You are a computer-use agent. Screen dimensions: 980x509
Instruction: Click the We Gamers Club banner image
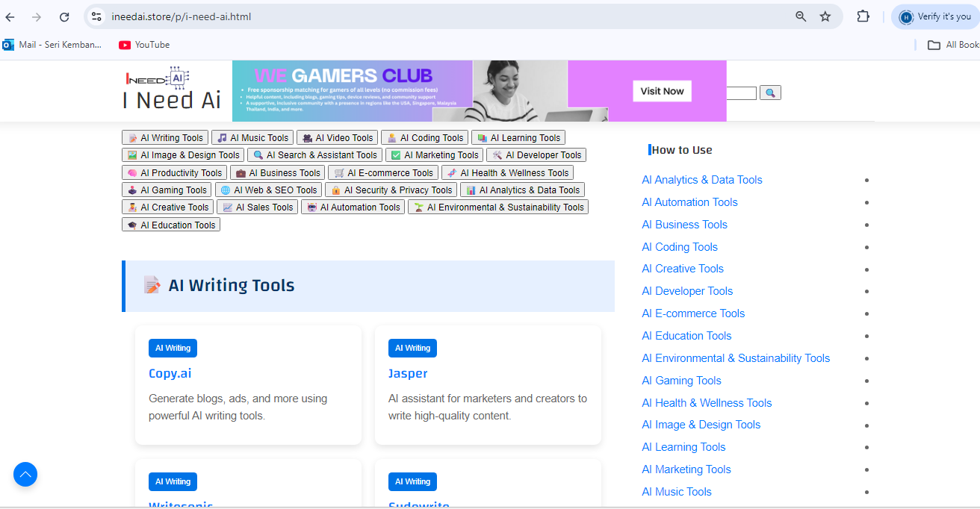(x=479, y=91)
